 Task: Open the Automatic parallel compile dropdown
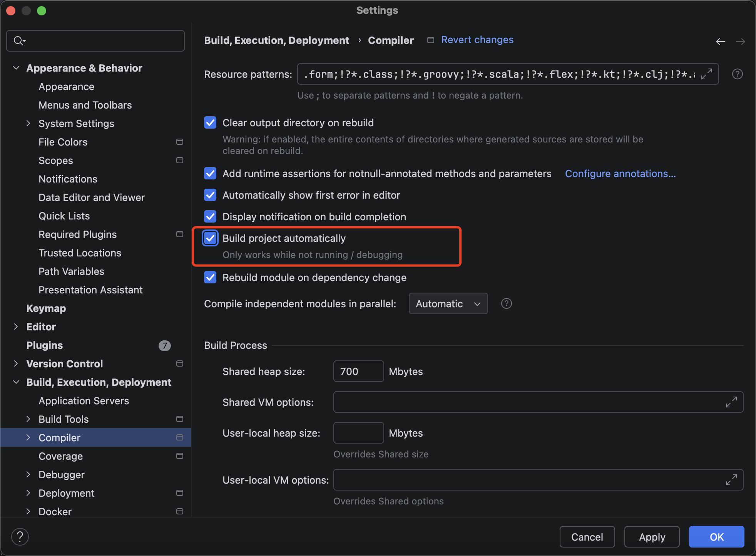(448, 304)
